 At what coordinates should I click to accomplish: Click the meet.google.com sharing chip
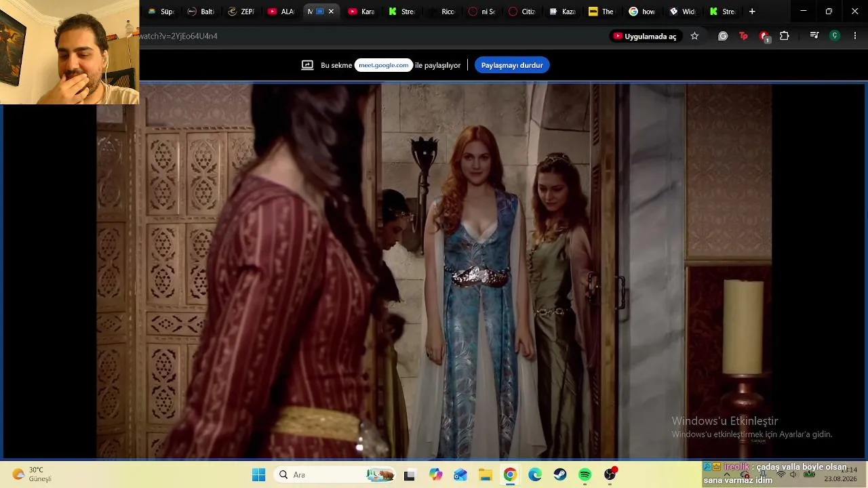coord(384,65)
